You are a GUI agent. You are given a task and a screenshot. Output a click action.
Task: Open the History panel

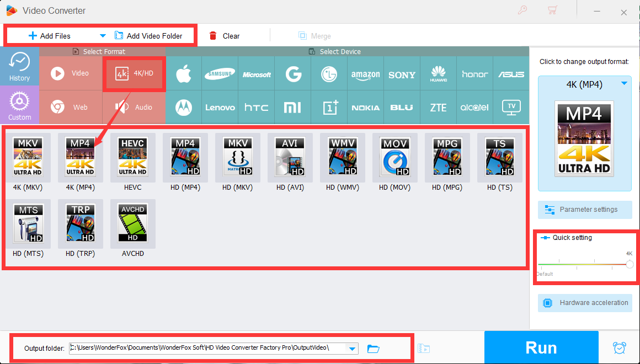coord(20,66)
